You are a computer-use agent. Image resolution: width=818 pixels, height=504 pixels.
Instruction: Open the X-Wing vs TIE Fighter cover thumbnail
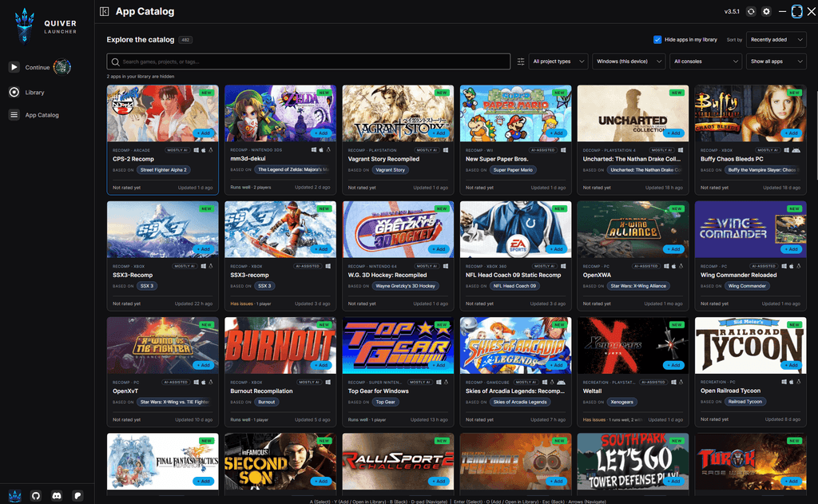[163, 345]
